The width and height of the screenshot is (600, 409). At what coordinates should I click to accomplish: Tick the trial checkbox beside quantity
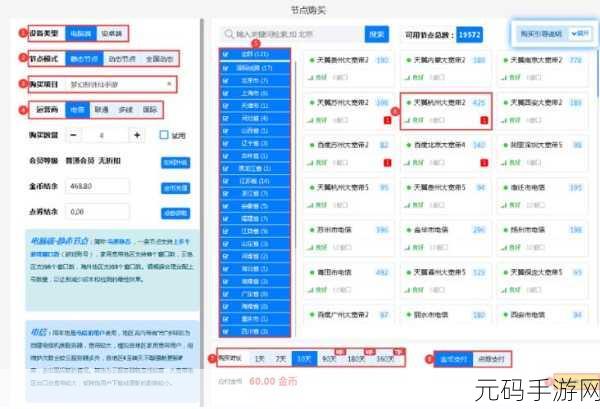coord(164,135)
